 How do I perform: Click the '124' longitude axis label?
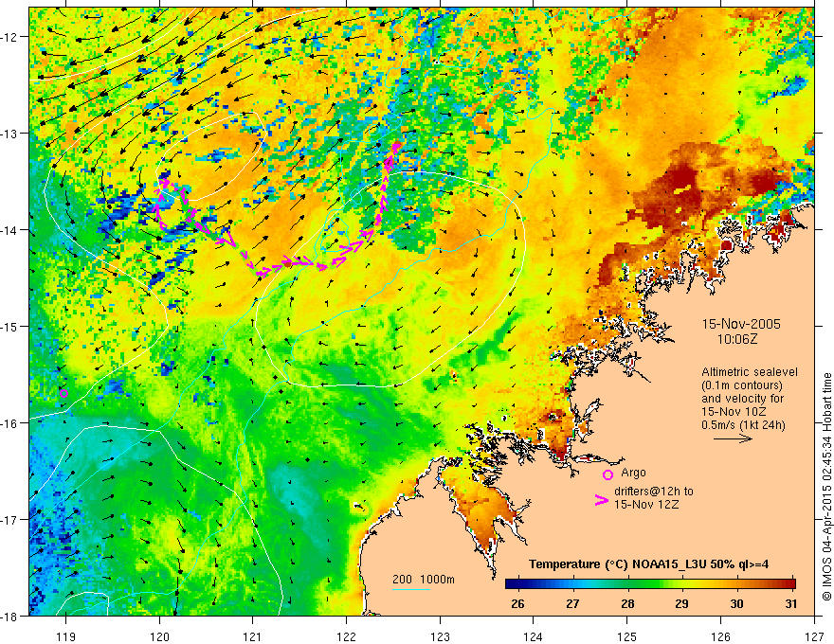(x=533, y=636)
